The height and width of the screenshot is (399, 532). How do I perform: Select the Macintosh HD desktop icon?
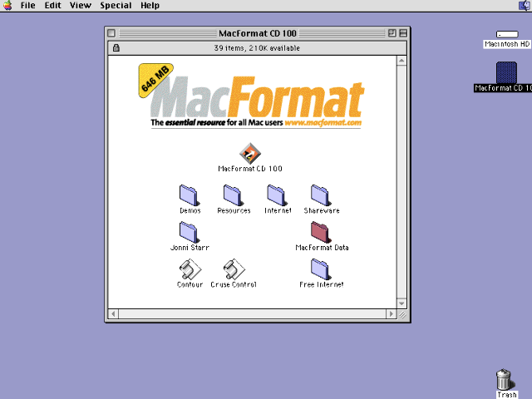coord(507,34)
